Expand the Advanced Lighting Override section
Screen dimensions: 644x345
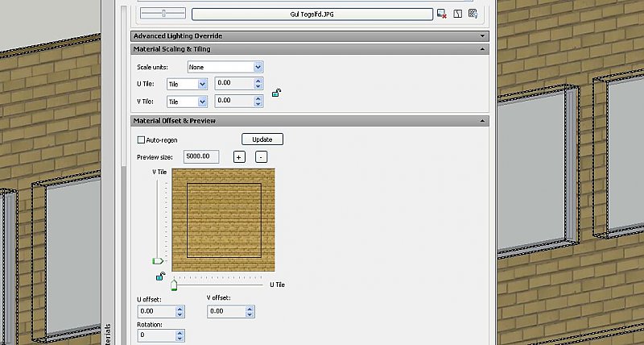pyautogui.click(x=310, y=36)
